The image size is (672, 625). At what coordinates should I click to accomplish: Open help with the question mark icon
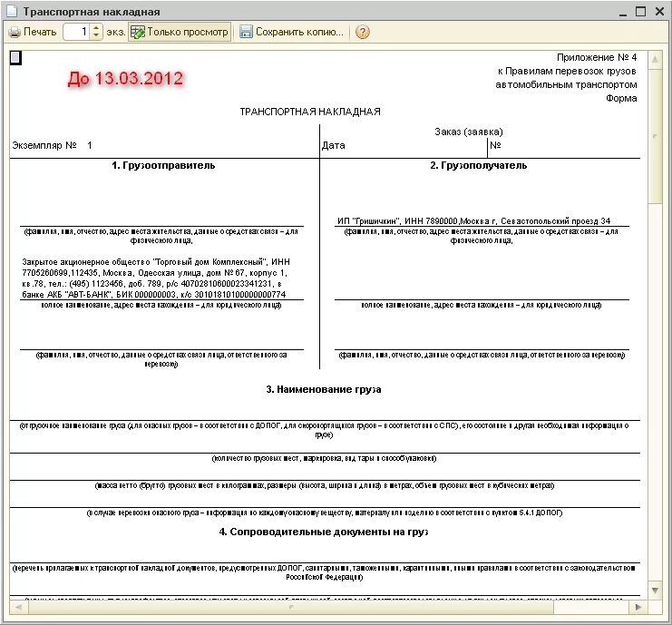(x=363, y=32)
